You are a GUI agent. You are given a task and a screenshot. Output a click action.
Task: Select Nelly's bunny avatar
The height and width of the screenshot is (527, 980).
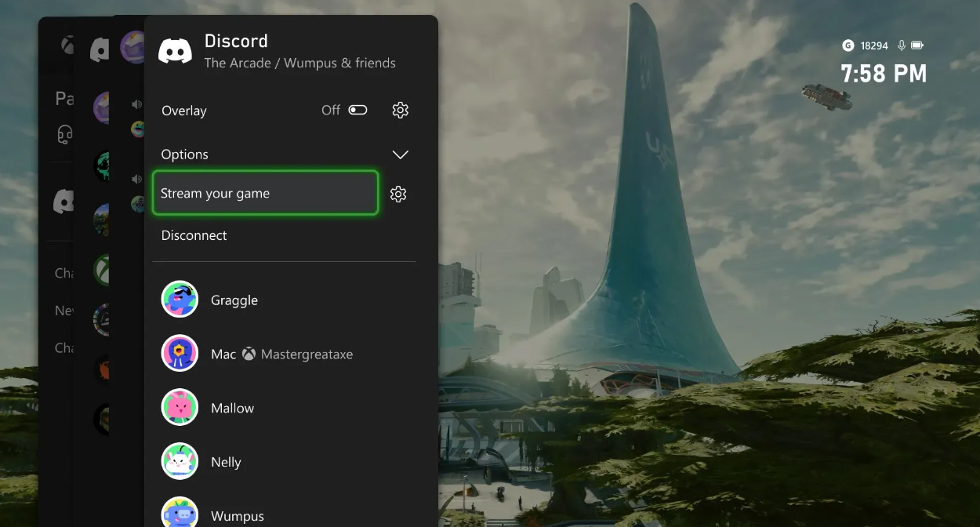pos(180,462)
